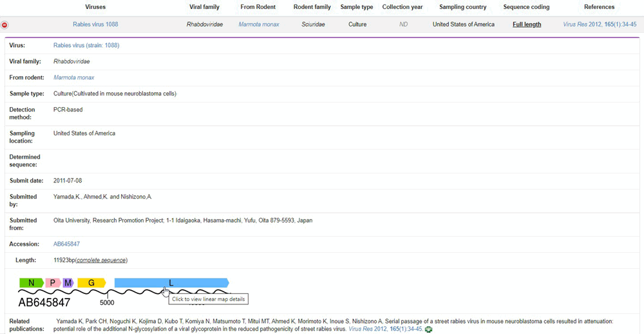The width and height of the screenshot is (644, 334).
Task: Open Rabies virus 1088 link in table row
Action: tap(95, 25)
